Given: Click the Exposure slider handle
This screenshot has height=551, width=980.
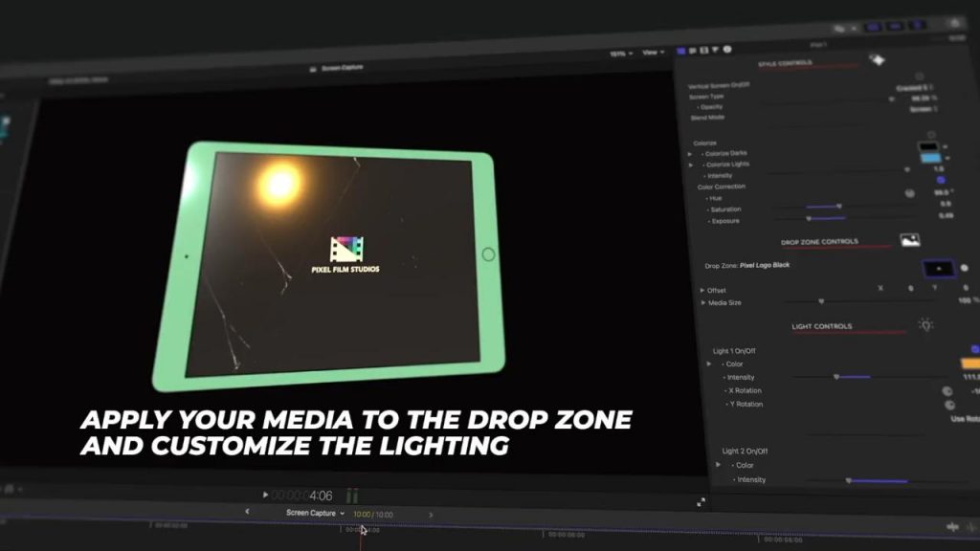Looking at the screenshot, I should pyautogui.click(x=809, y=219).
